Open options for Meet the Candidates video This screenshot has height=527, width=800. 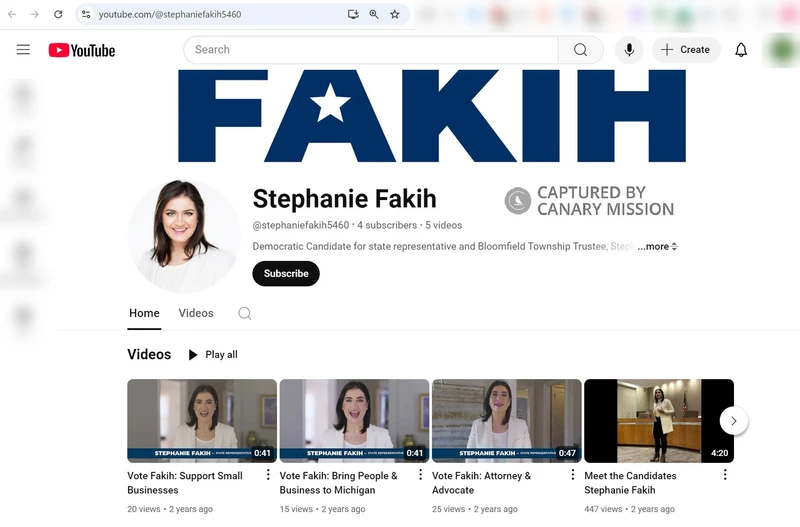coord(725,475)
